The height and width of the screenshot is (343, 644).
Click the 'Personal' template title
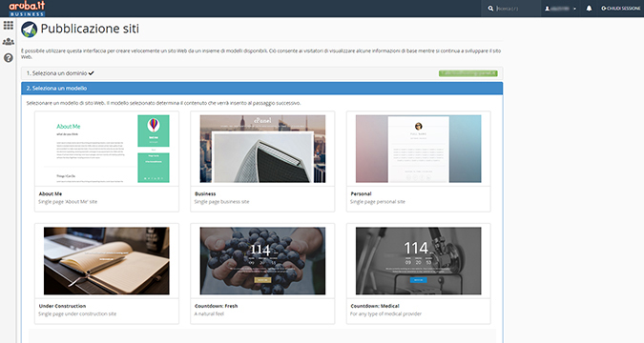[361, 193]
